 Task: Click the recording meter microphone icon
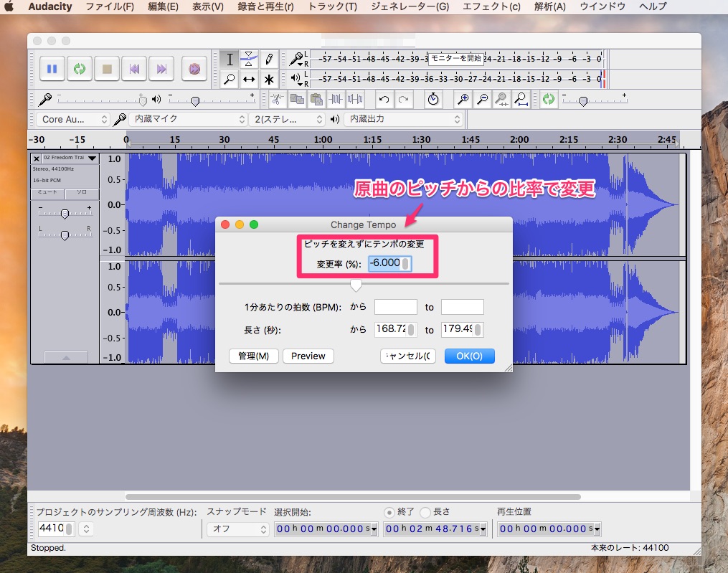pos(296,59)
